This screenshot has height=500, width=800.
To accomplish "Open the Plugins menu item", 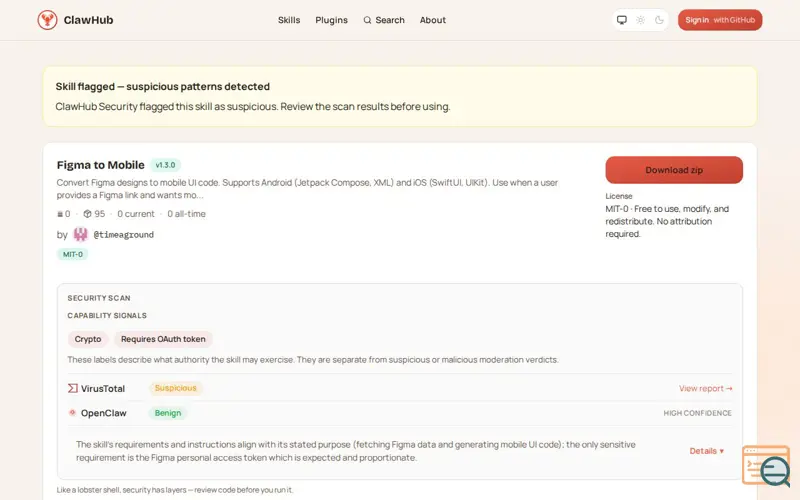I will 331,20.
